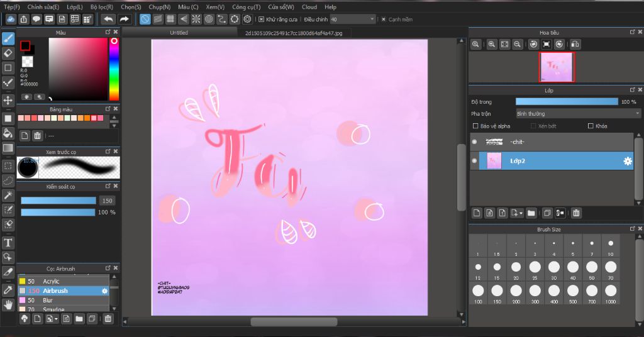Select the Blur brush

point(64,300)
